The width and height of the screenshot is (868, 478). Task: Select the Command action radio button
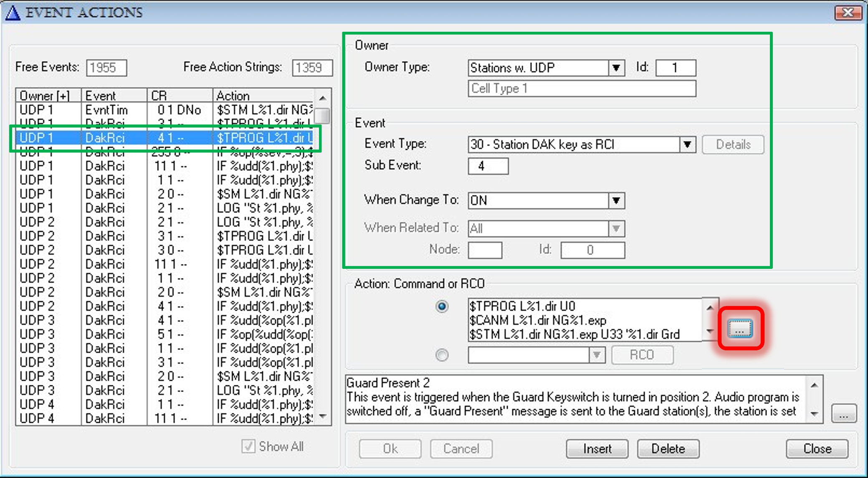(x=442, y=307)
